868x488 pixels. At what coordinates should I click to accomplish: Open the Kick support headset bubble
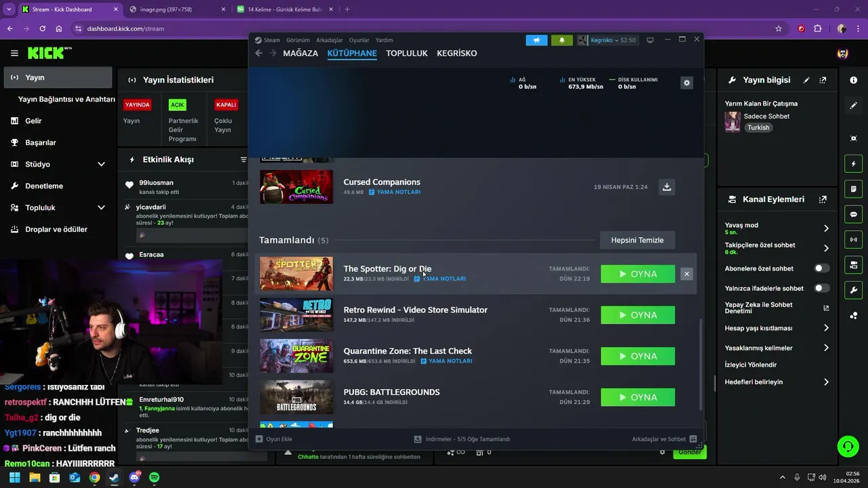848,447
